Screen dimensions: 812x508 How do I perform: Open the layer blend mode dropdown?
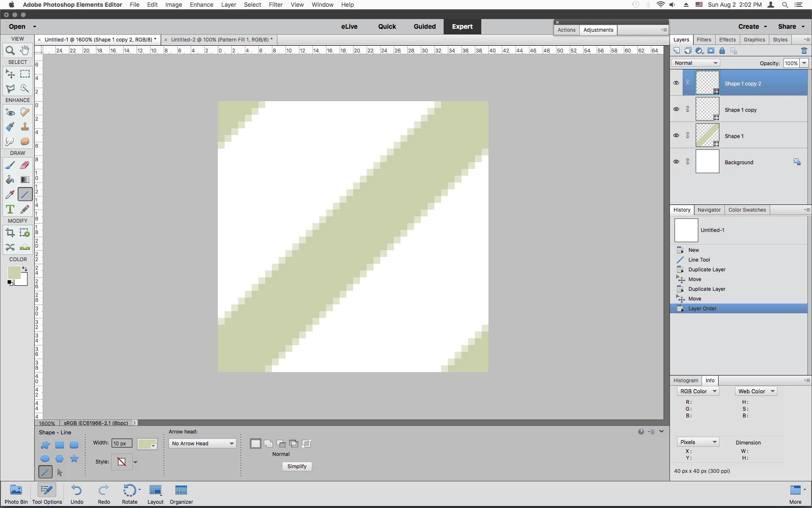[696, 63]
